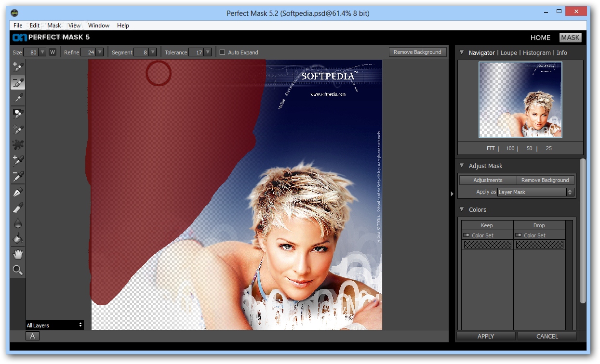
Task: Open the Apply as Layer Mask dropdown
Action: pos(536,192)
